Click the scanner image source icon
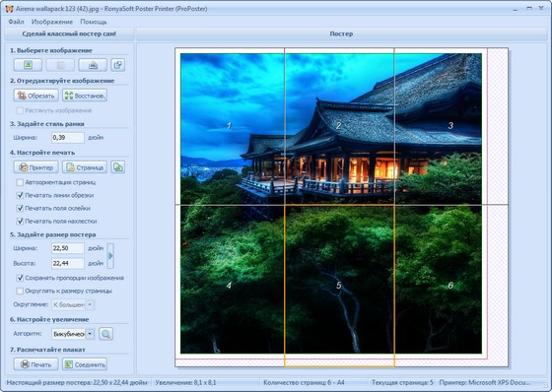The height and width of the screenshot is (392, 552). pyautogui.click(x=93, y=65)
